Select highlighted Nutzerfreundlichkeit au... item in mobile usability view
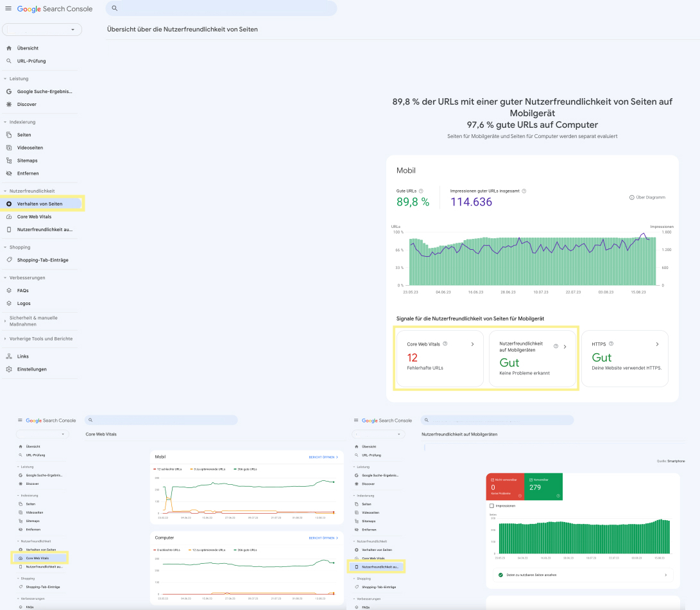The image size is (700, 610). pyautogui.click(x=377, y=566)
